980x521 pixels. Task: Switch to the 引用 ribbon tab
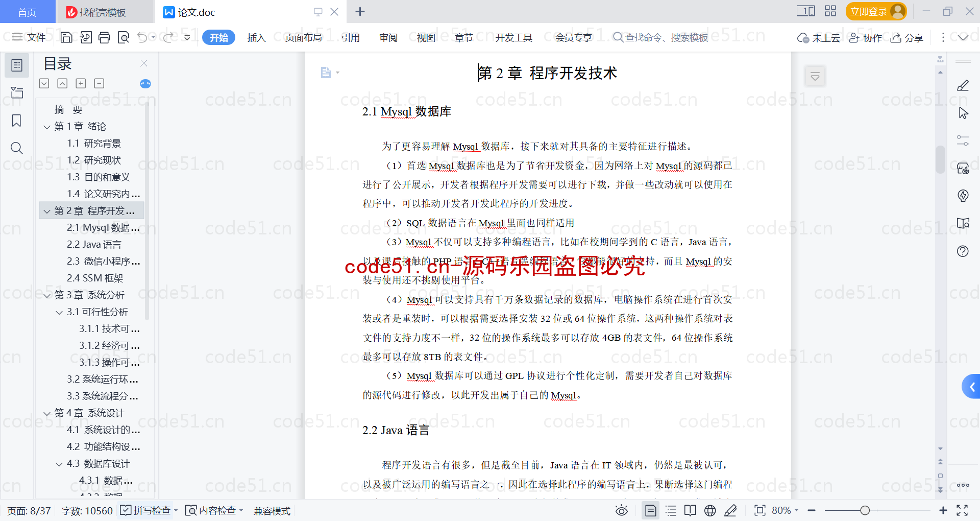tap(351, 37)
